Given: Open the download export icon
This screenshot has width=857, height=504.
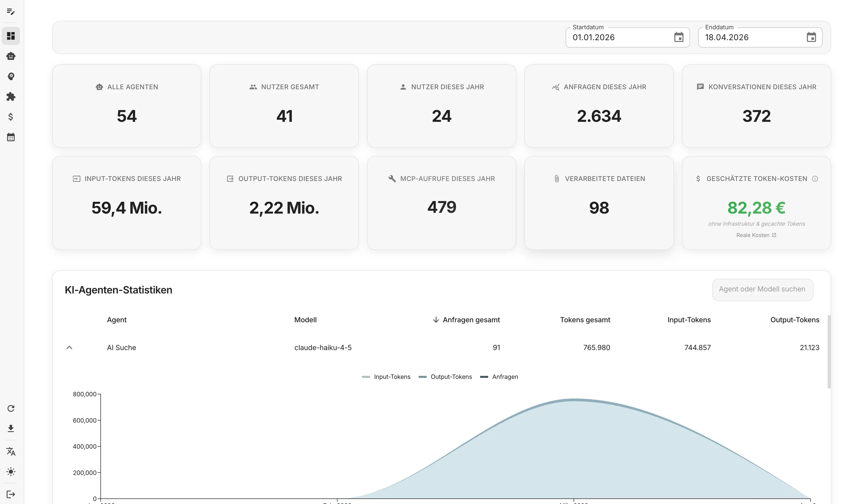Looking at the screenshot, I should (11, 428).
